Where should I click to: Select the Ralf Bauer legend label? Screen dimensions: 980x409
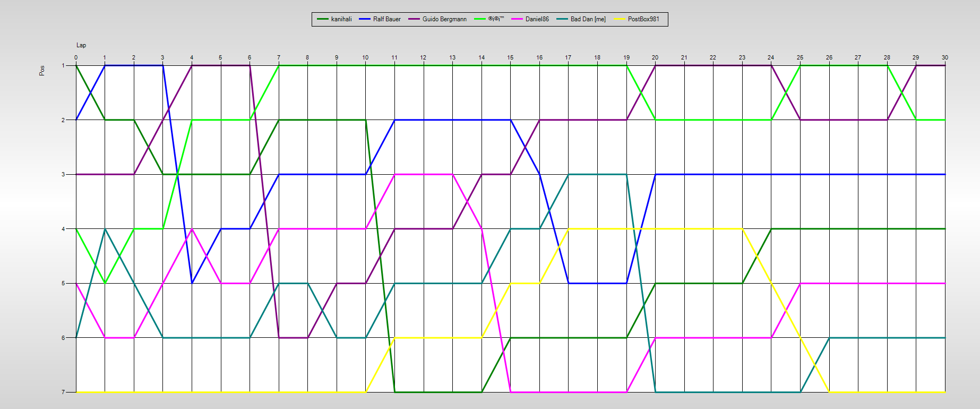[386, 19]
